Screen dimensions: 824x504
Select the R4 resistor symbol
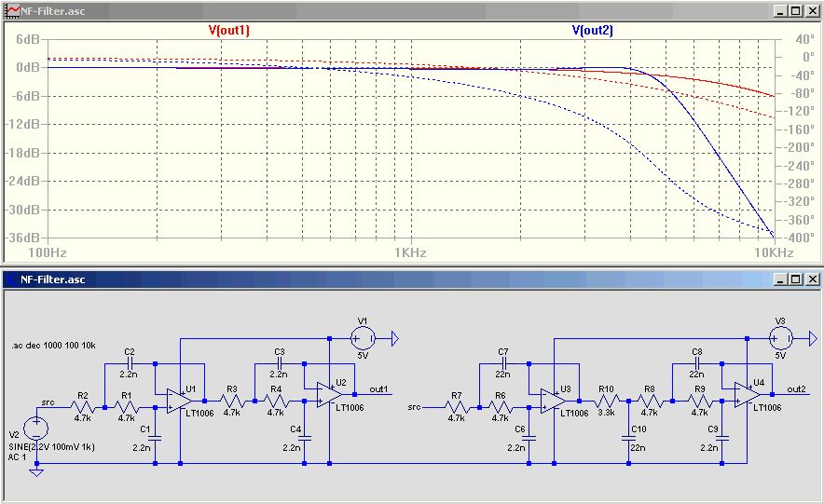[276, 402]
